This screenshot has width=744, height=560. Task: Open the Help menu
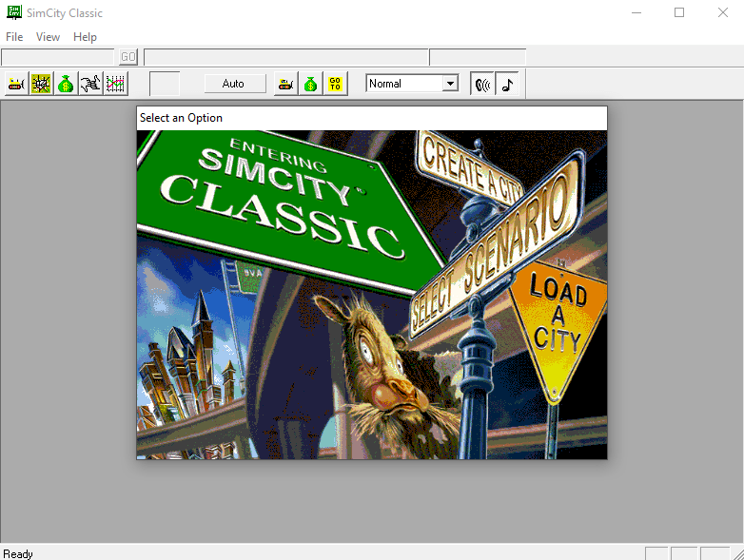point(85,37)
